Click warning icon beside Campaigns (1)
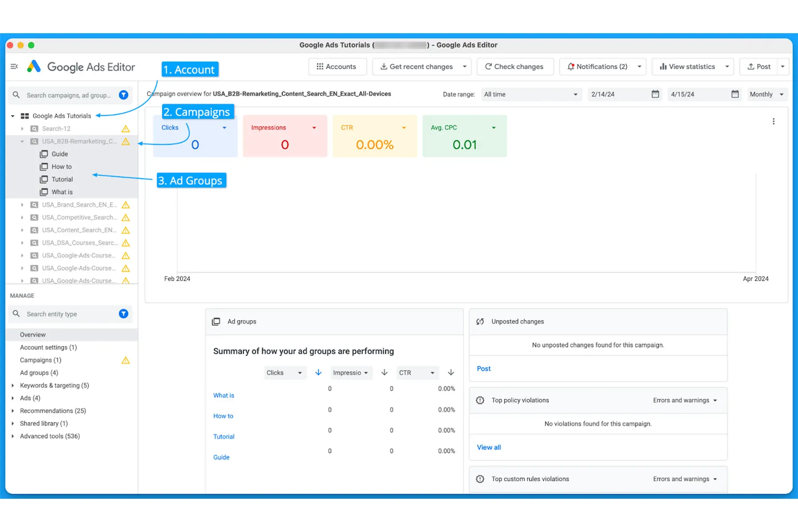 coord(126,360)
